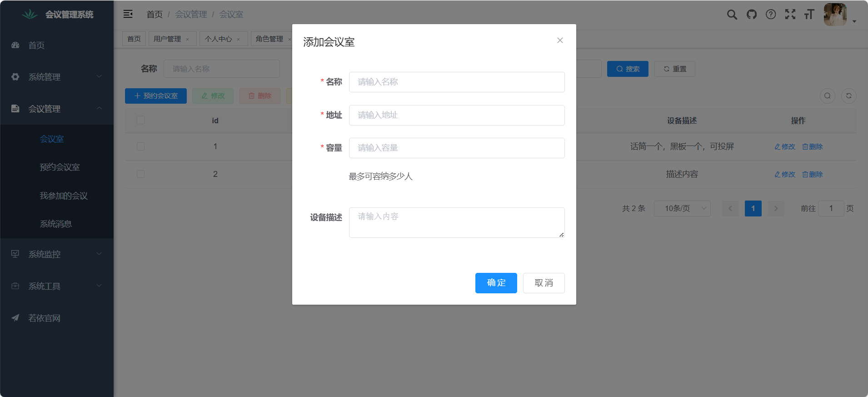Close the 添加会议室 dialog with X
The width and height of the screenshot is (868, 397).
coord(560,40)
